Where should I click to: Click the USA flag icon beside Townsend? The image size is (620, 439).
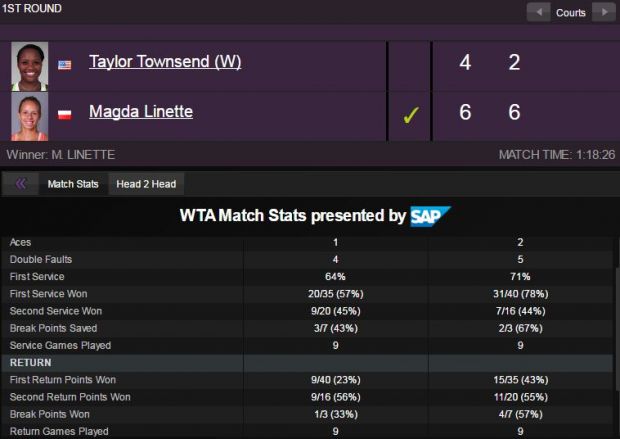tap(65, 65)
